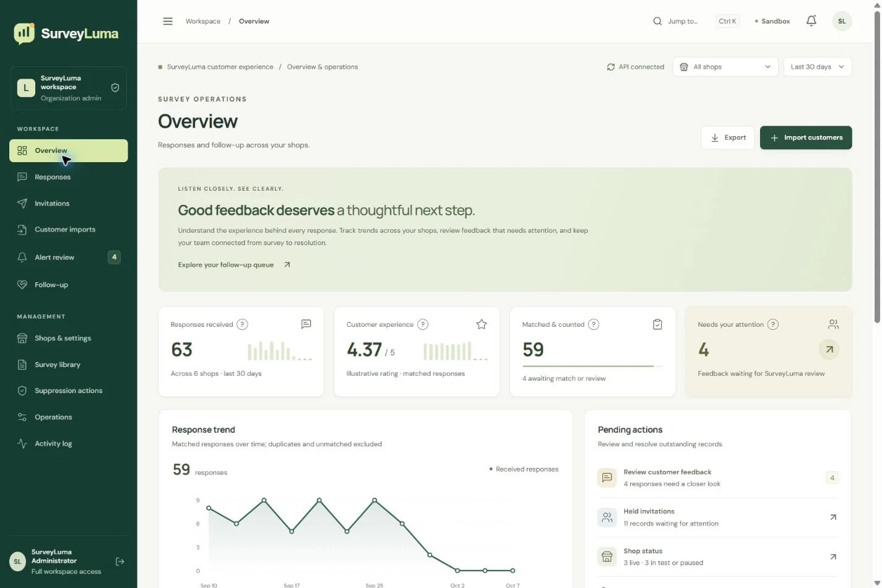This screenshot has width=882, height=588.
Task: Click the Workspace breadcrumb link
Action: point(203,21)
